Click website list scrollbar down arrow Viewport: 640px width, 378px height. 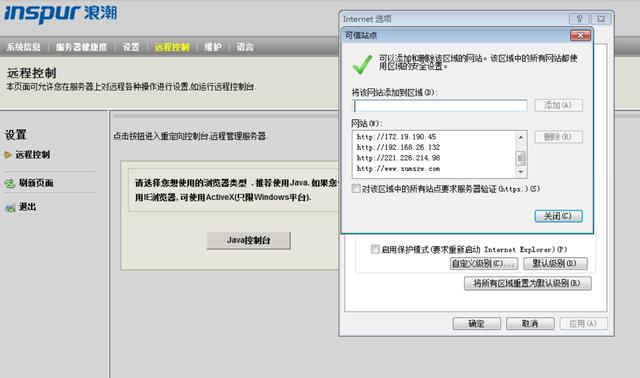[x=520, y=172]
